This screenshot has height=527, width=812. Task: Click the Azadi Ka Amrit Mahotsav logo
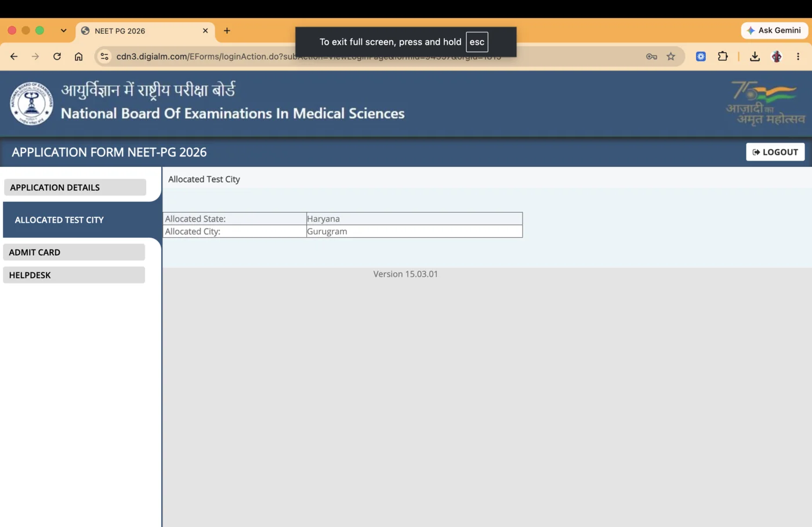764,103
